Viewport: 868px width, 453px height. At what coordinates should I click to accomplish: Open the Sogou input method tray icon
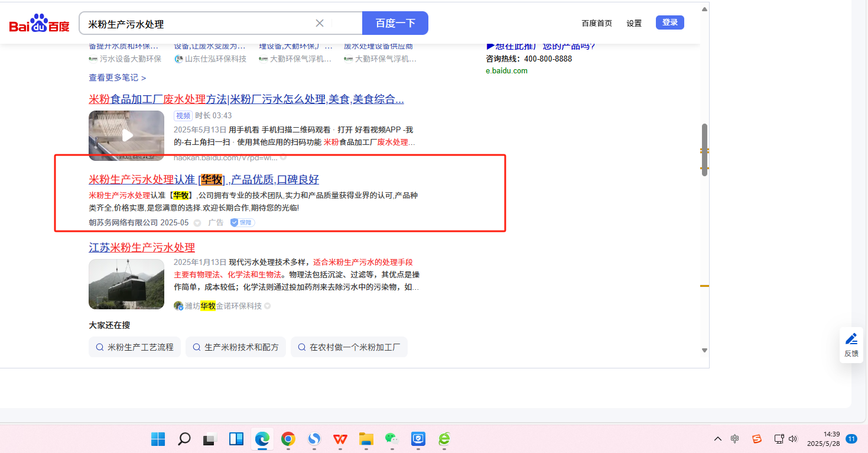[x=757, y=439]
